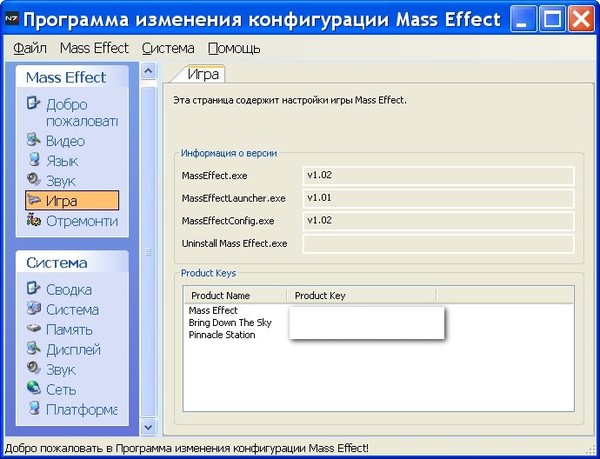Click the MassEffectLauncher.exe version field
The image size is (600, 459).
439,198
